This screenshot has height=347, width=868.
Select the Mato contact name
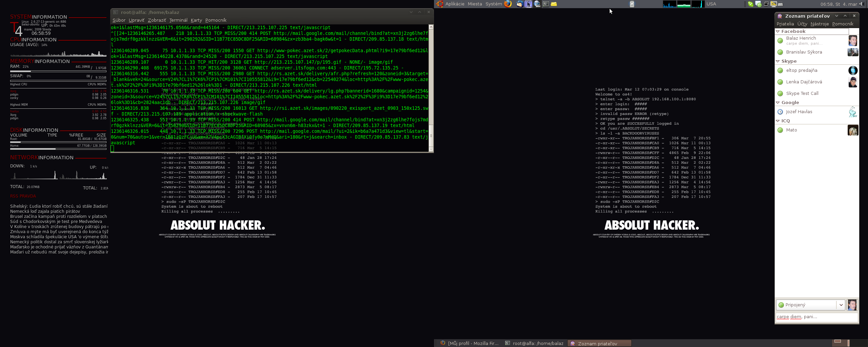pos(791,130)
